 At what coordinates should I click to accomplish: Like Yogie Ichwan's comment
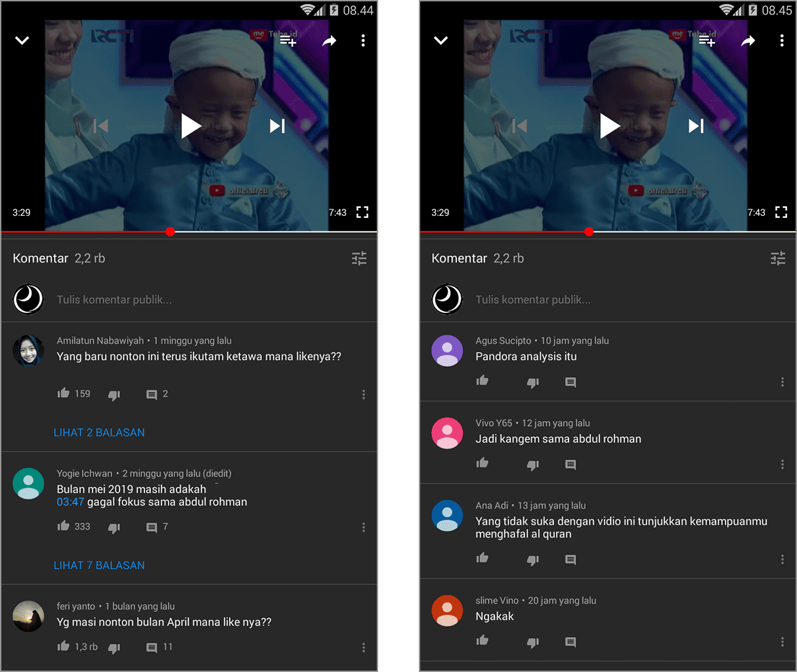[64, 526]
